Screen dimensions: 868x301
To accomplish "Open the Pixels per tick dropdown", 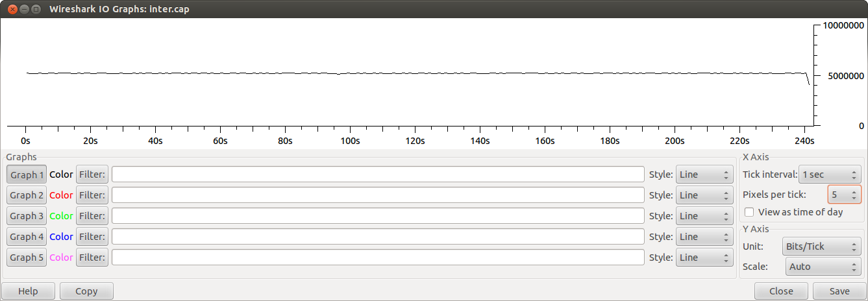I will [x=844, y=194].
